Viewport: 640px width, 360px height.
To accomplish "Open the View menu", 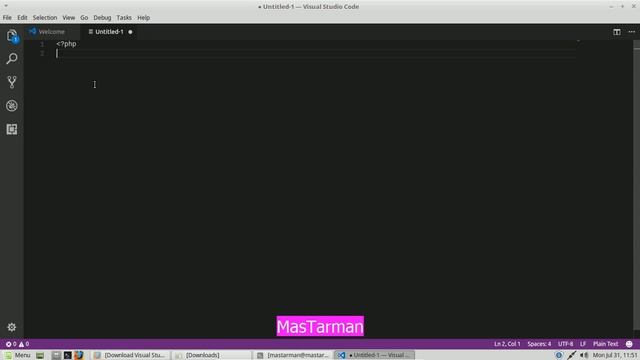I will [69, 18].
